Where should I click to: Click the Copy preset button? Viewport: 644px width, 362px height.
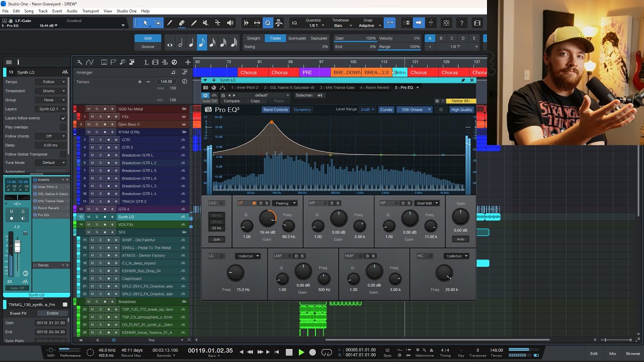[255, 101]
